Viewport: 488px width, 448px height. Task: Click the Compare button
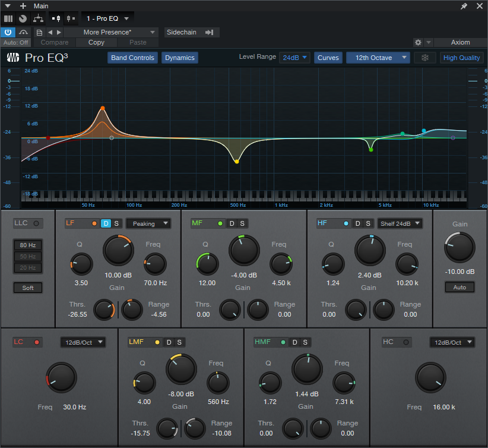(x=55, y=42)
